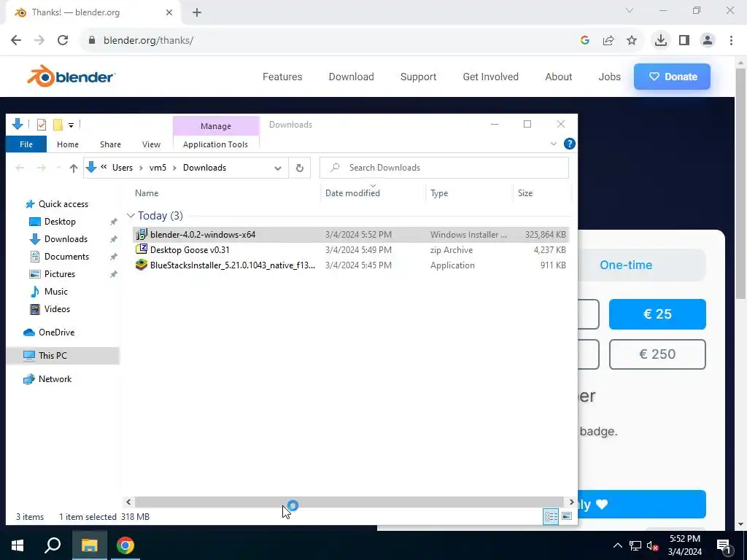The height and width of the screenshot is (560, 747).
Task: Click the Properties quick access toolbar icon
Action: point(42,125)
